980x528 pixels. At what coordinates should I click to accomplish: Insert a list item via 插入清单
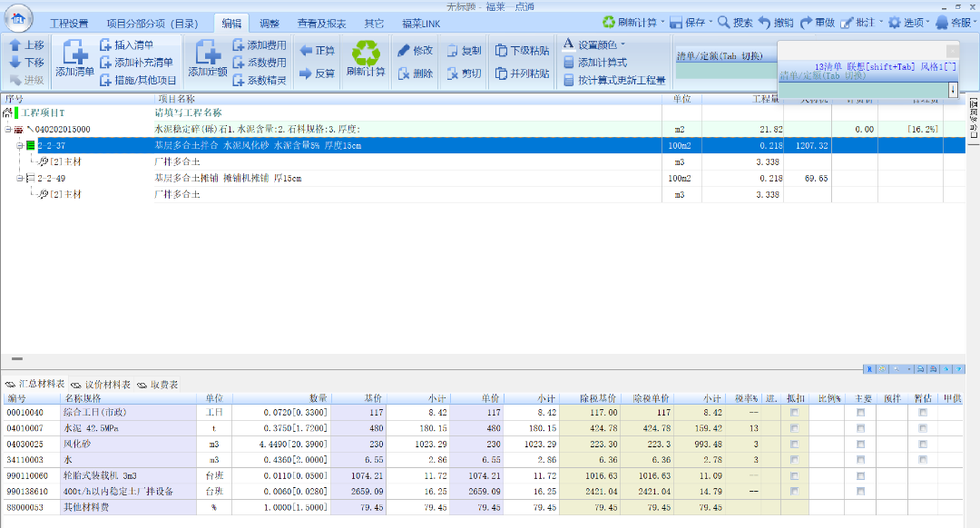126,45
